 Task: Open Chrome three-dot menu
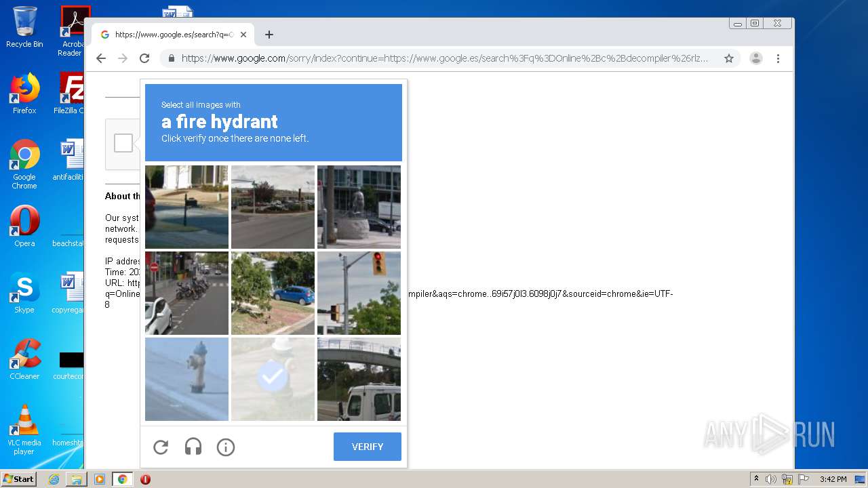tap(778, 58)
